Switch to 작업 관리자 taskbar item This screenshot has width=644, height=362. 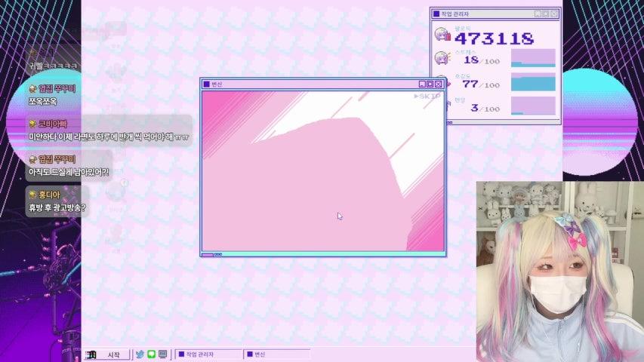[209, 354]
